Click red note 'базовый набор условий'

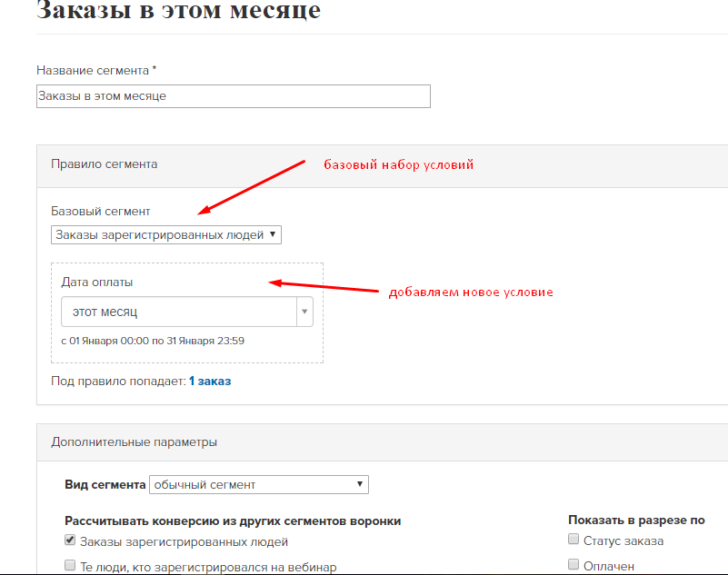(x=399, y=164)
